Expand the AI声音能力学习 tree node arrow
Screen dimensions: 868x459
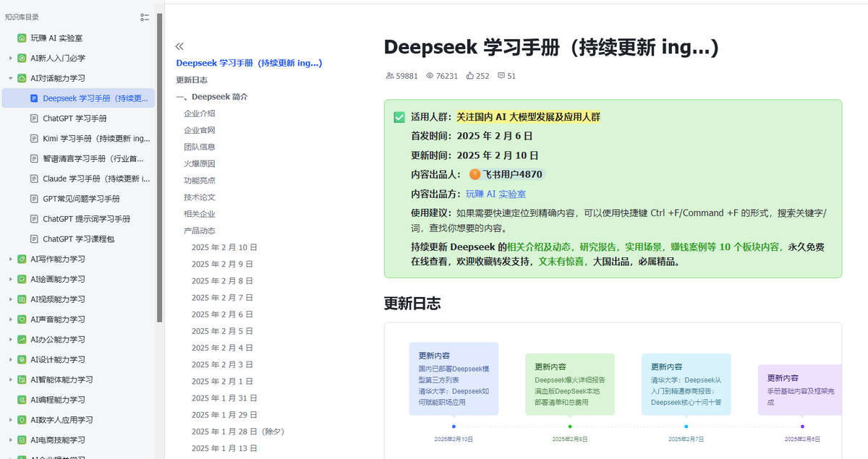(10, 319)
